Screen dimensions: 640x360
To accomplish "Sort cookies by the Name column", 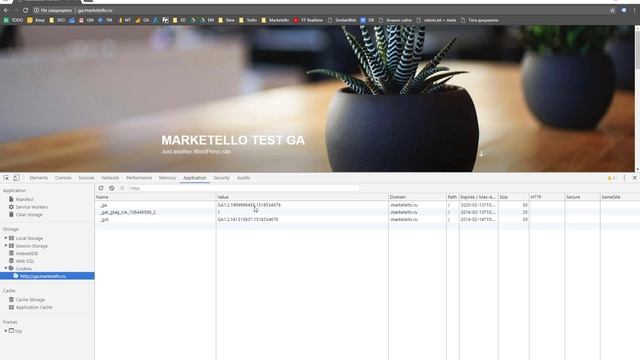I will click(156, 197).
